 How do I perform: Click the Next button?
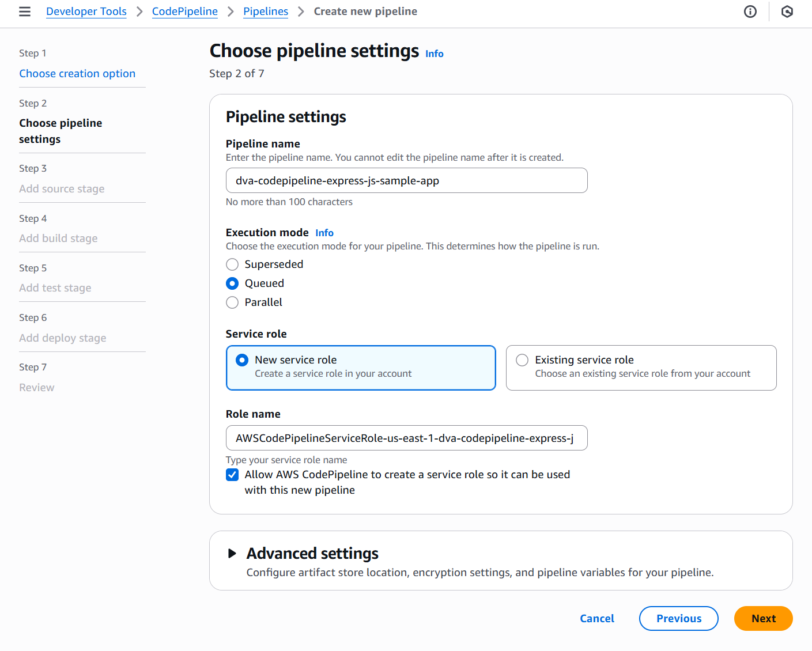pyautogui.click(x=763, y=619)
